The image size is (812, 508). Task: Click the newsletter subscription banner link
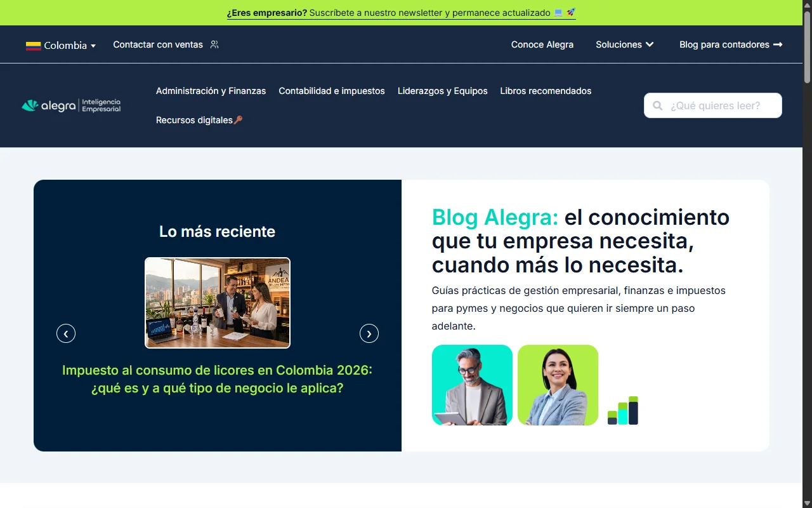coord(401,13)
